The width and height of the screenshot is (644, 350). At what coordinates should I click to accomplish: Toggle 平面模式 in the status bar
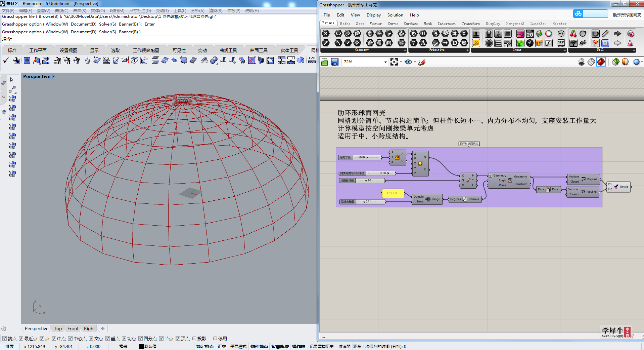pyautogui.click(x=238, y=347)
